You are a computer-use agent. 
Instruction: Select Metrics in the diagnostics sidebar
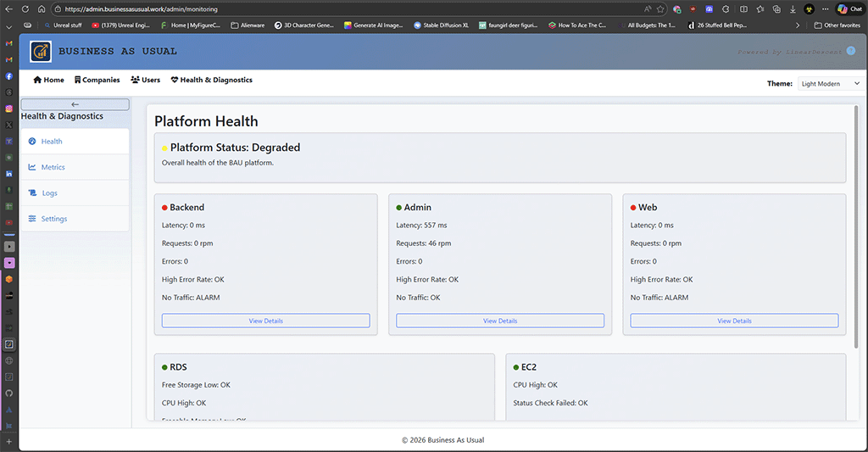(53, 167)
